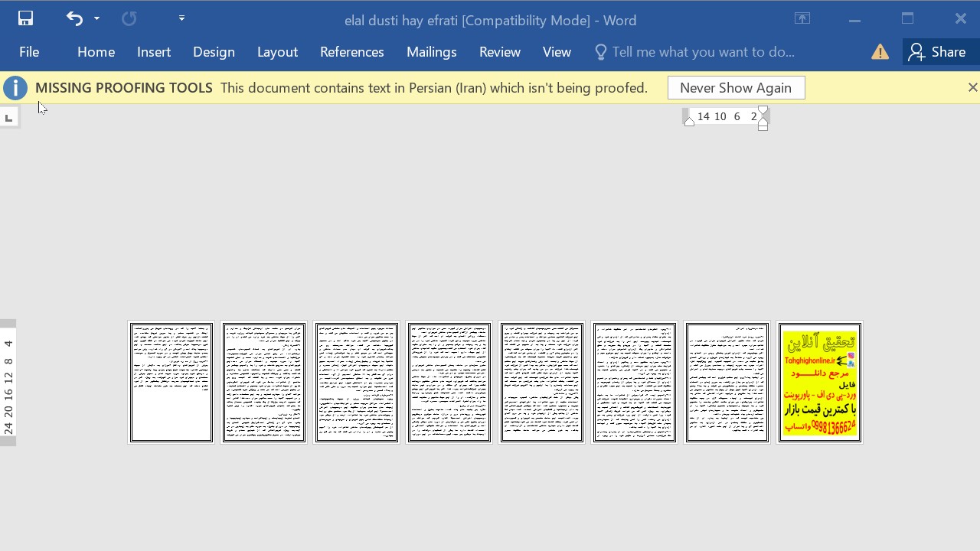This screenshot has width=980, height=551.
Task: Open the References tab
Action: click(x=352, y=52)
